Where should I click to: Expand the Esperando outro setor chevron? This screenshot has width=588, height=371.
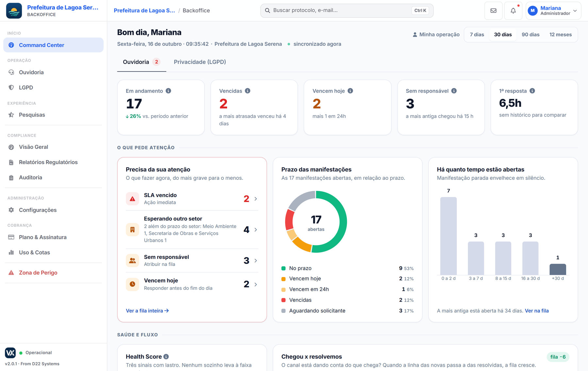click(x=255, y=230)
